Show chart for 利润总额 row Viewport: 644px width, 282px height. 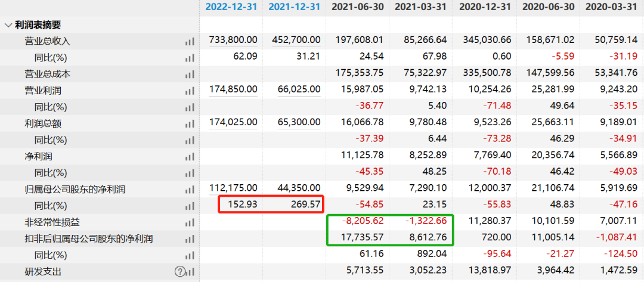[x=190, y=124]
